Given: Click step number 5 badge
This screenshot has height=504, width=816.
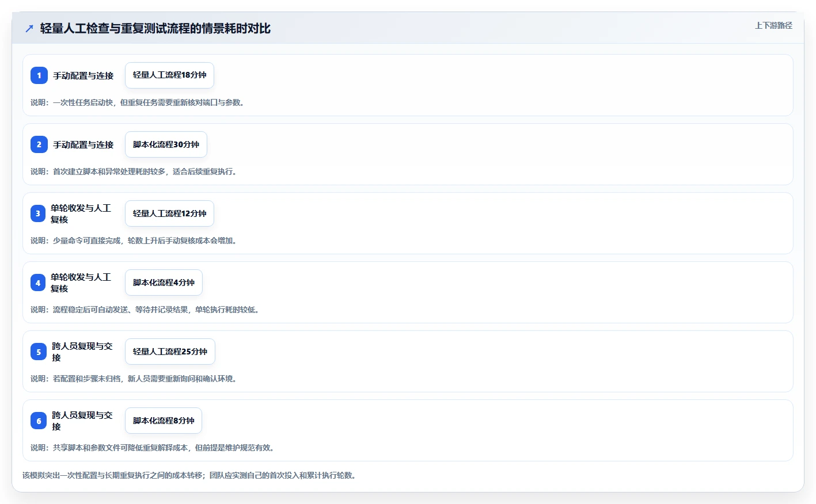Looking at the screenshot, I should 39,352.
